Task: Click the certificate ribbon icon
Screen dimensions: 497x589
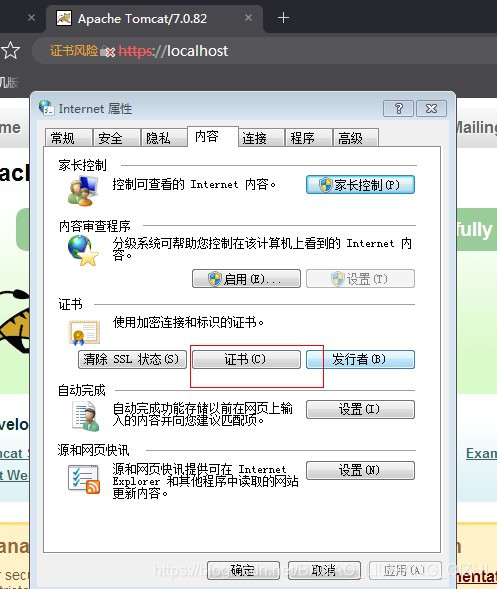Action: [x=84, y=332]
